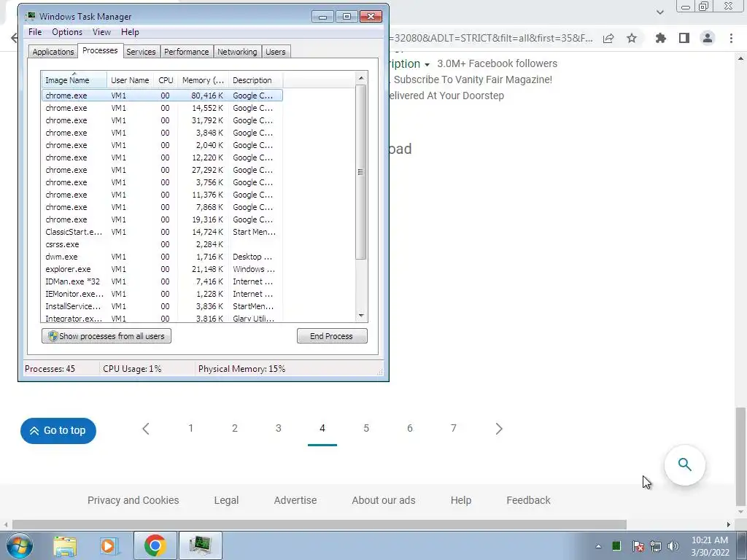Click green CPU meter tray icon

tap(616, 545)
